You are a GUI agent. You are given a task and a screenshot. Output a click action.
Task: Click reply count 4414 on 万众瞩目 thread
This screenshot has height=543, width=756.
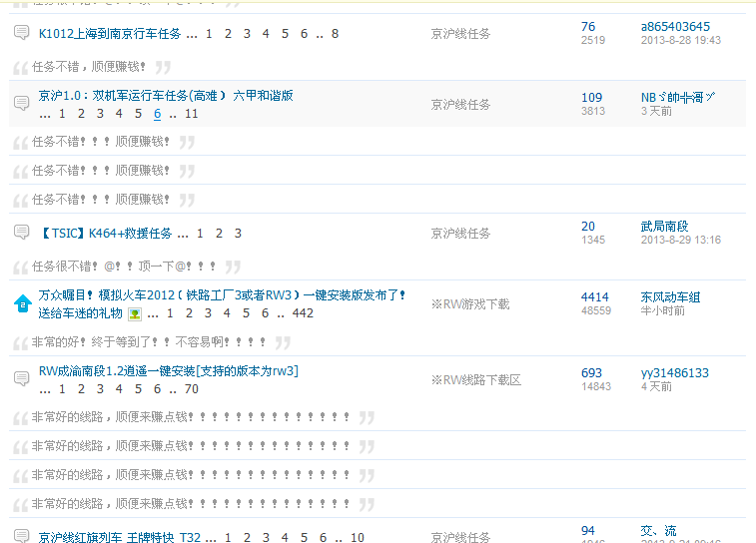coord(594,296)
